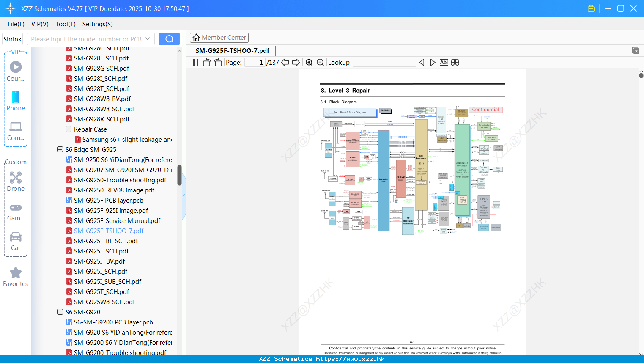Open Member Center
The width and height of the screenshot is (644, 363).
[219, 38]
